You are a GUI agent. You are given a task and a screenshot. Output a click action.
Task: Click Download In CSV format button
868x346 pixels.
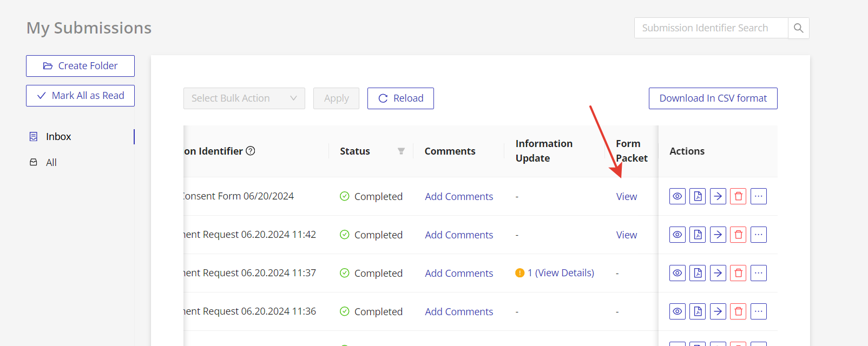point(713,98)
